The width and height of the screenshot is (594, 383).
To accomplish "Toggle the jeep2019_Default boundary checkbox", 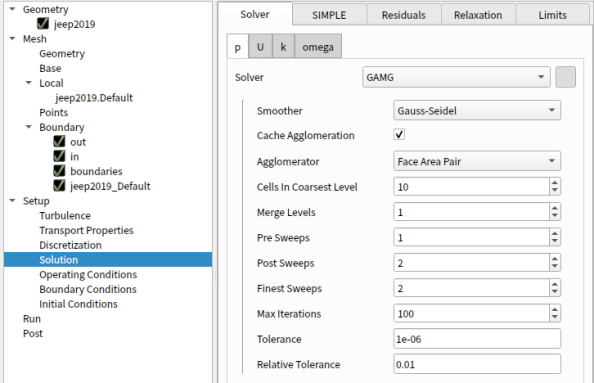I will point(59,186).
